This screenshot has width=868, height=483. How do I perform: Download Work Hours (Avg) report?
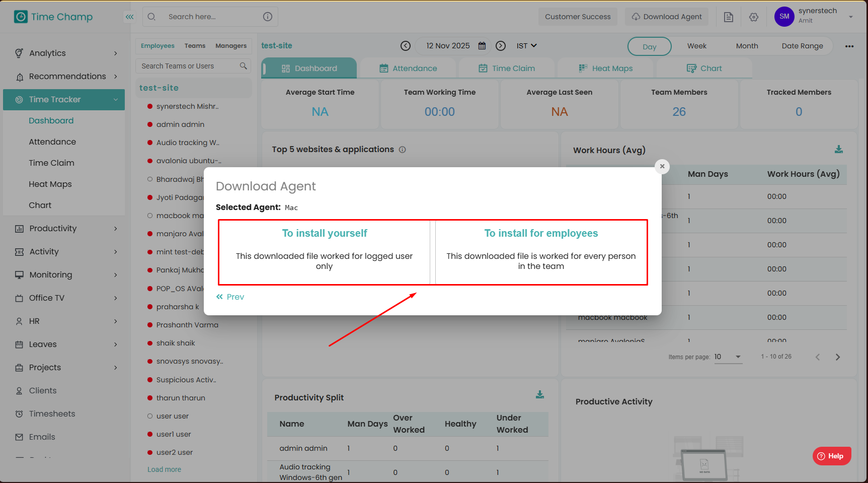tap(839, 150)
